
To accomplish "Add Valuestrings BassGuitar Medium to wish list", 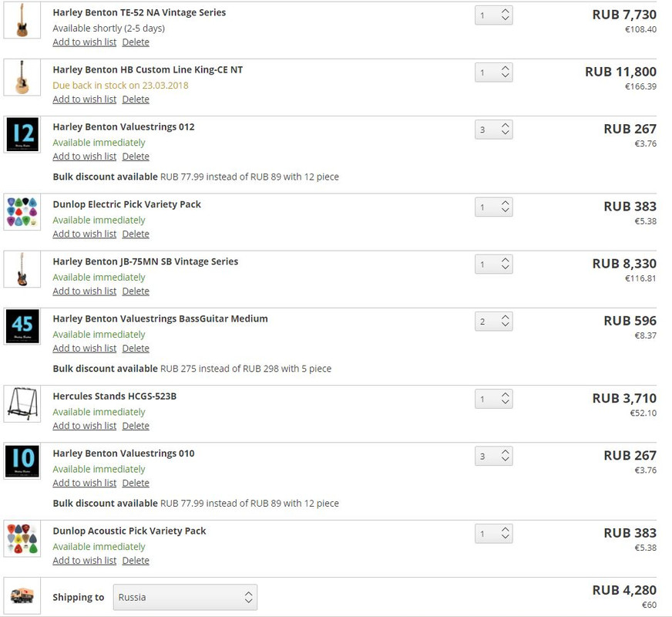I will click(x=85, y=348).
